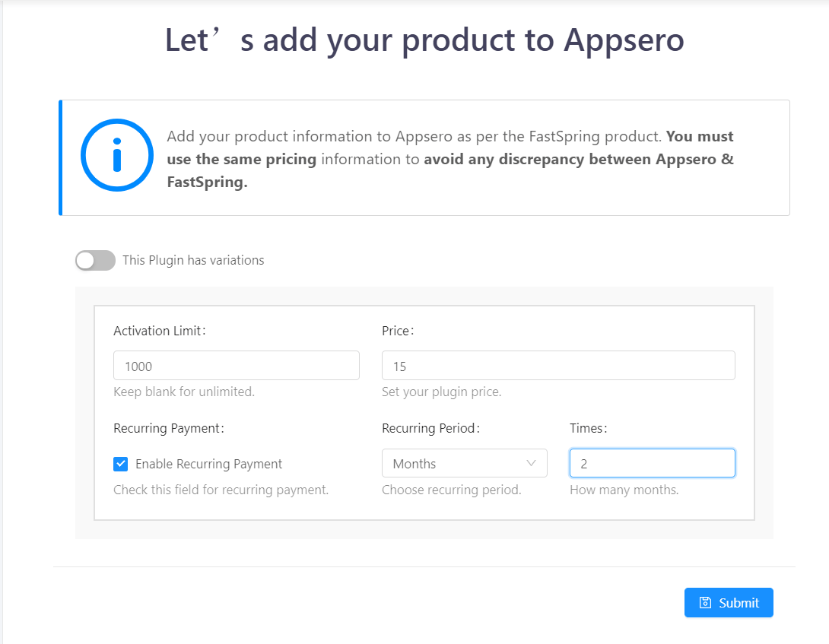Image resolution: width=829 pixels, height=644 pixels.
Task: Click the Enable Recurring Payment label text
Action: 208,463
